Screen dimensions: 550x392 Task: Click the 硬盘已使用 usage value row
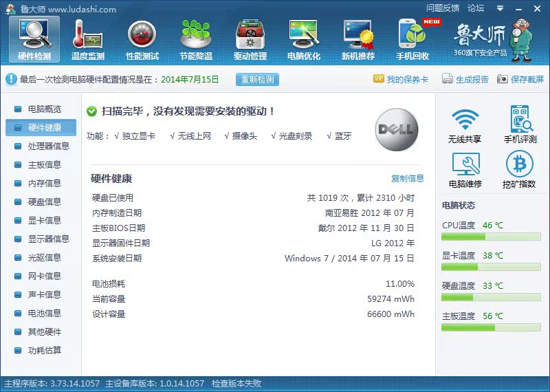(360, 198)
